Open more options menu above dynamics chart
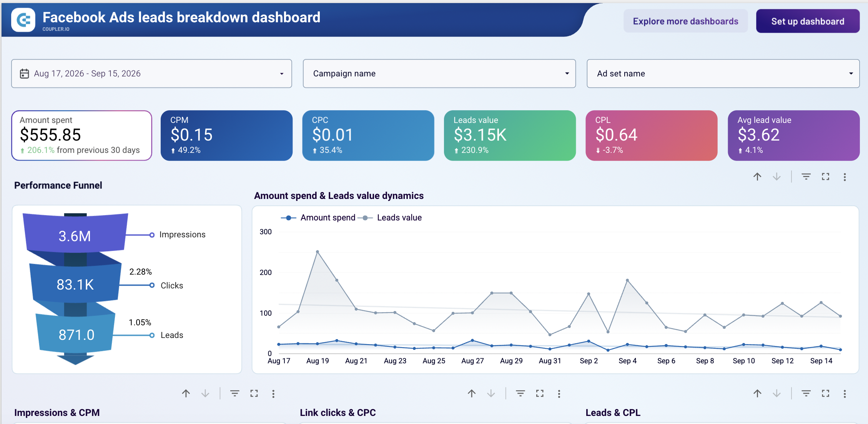 [845, 177]
